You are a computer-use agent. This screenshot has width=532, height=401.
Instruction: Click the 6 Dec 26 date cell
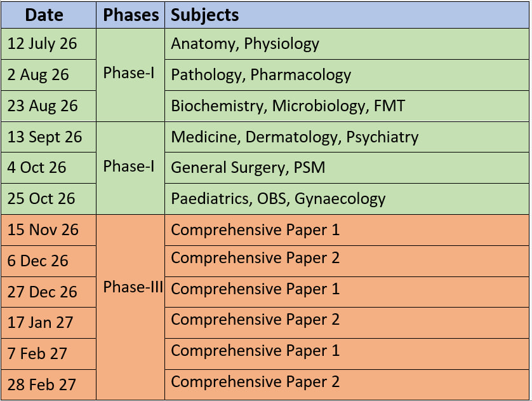pos(48,261)
